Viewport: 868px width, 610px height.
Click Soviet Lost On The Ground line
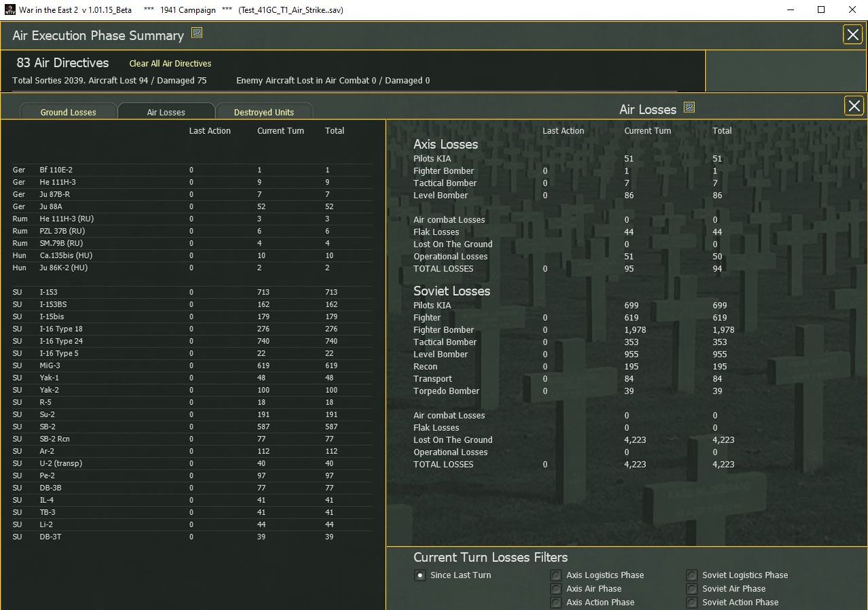[573, 440]
